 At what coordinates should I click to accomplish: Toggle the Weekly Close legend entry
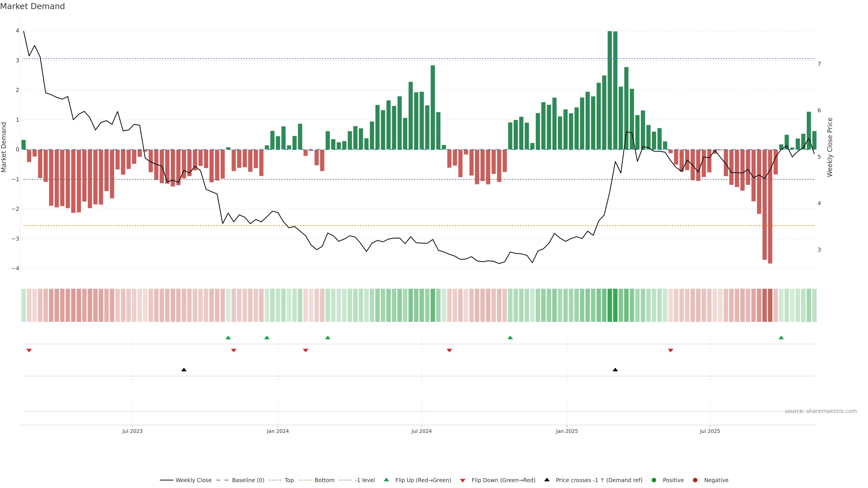coord(193,480)
